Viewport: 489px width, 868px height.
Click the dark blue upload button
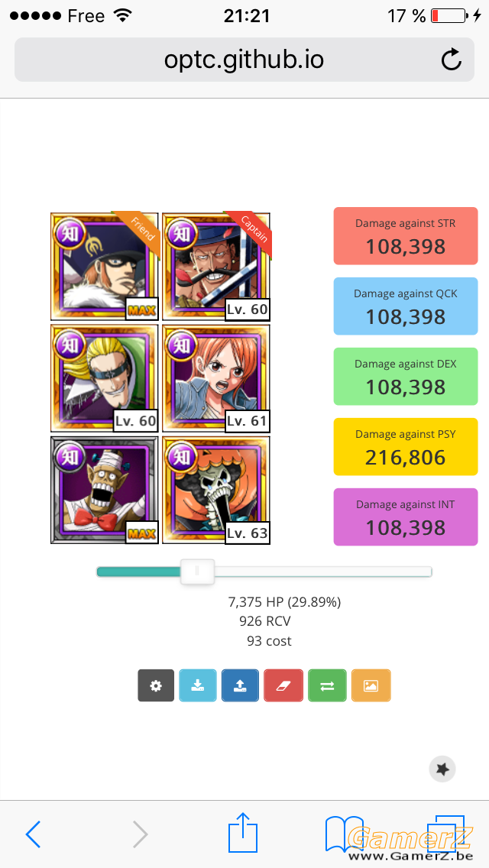[241, 685]
